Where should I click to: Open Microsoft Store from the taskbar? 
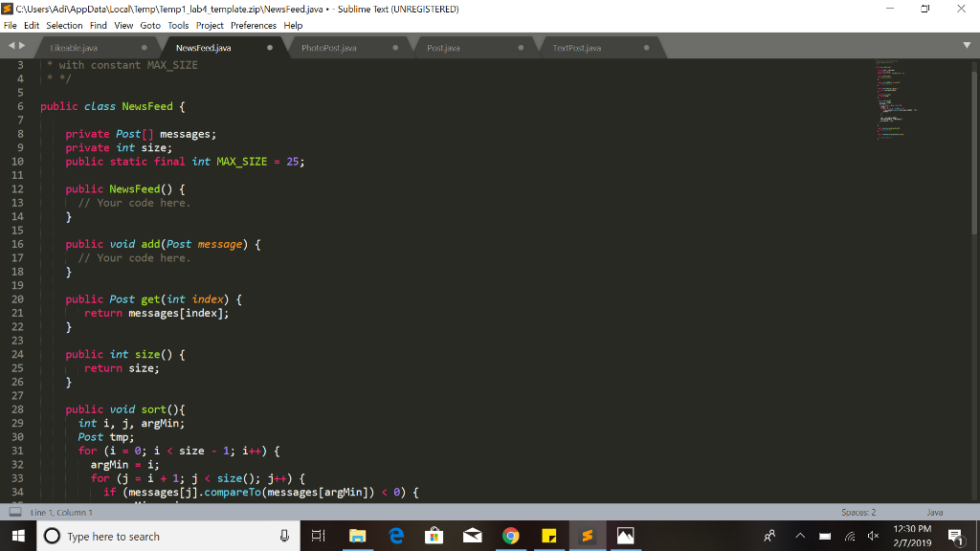[434, 536]
